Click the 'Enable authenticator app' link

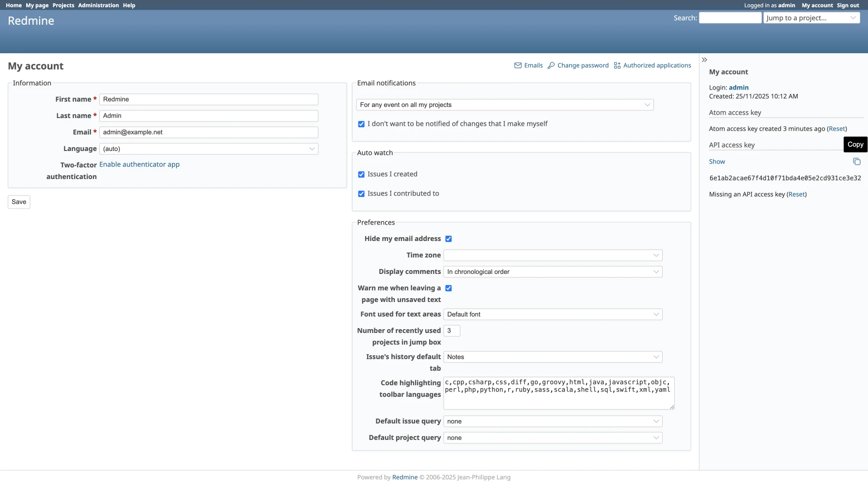(x=139, y=165)
